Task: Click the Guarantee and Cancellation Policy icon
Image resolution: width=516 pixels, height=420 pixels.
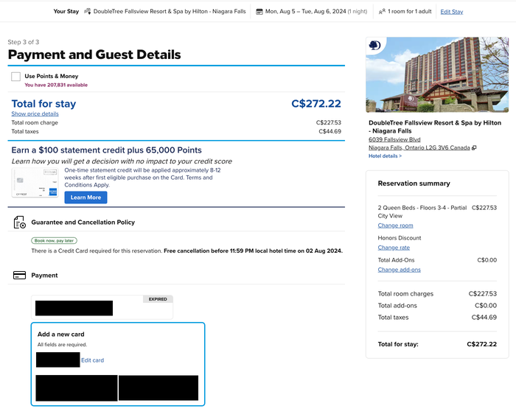Action: pos(19,223)
